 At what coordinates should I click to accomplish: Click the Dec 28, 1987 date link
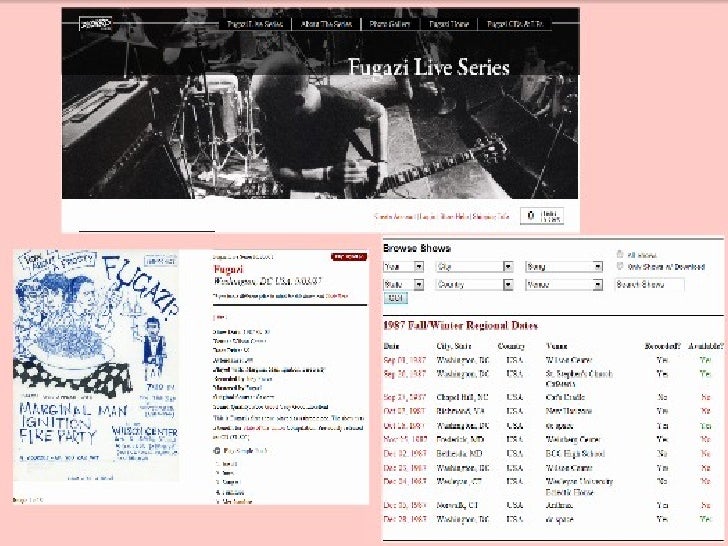[x=405, y=519]
